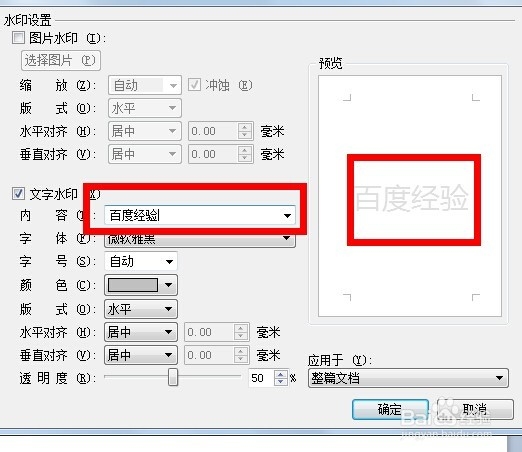The height and width of the screenshot is (452, 522).
Task: Open picture 垂直对齐 居中 dropdown
Action: [x=145, y=154]
